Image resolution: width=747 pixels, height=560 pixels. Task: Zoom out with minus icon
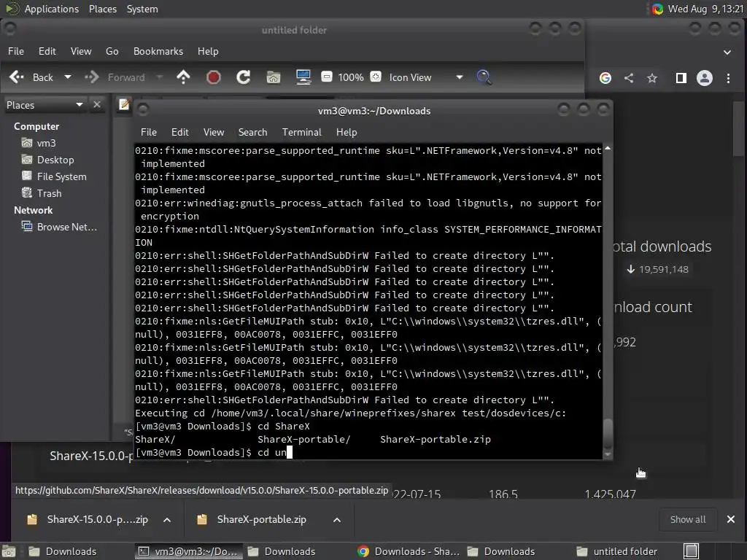point(327,77)
